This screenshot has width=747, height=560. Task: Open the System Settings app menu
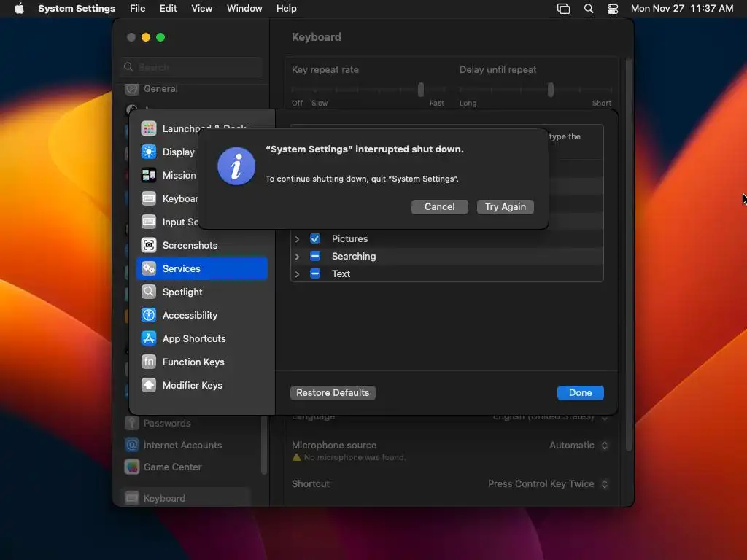[x=77, y=9]
